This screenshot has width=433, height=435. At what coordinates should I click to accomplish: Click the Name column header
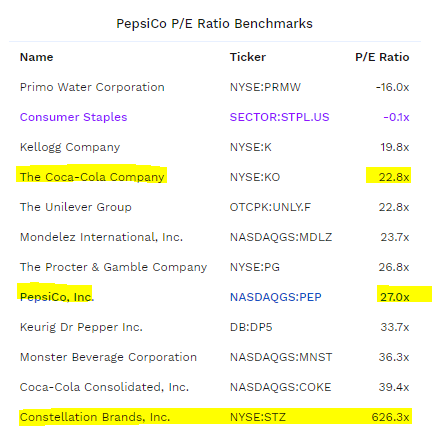pos(36,57)
